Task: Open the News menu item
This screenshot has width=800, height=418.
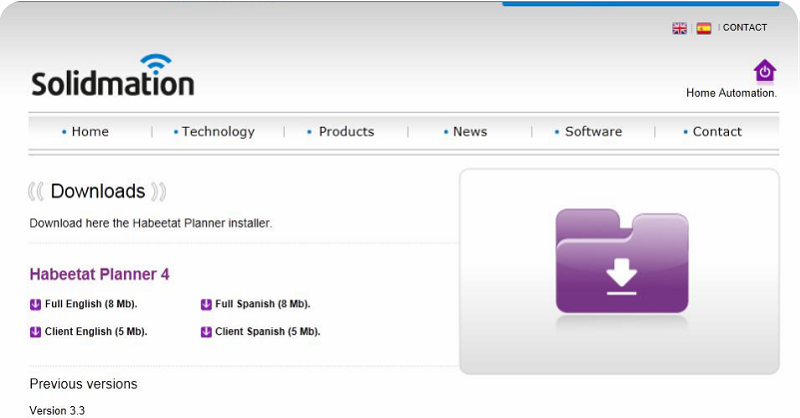Action: click(470, 132)
